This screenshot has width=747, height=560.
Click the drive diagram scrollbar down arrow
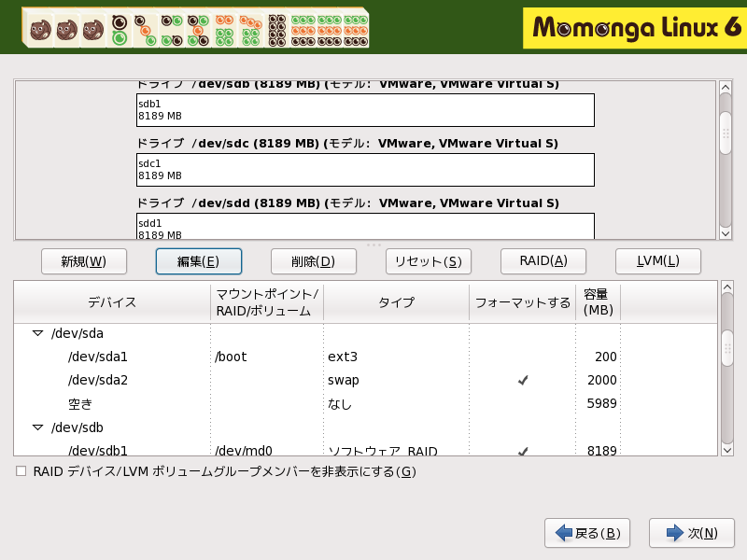726,233
